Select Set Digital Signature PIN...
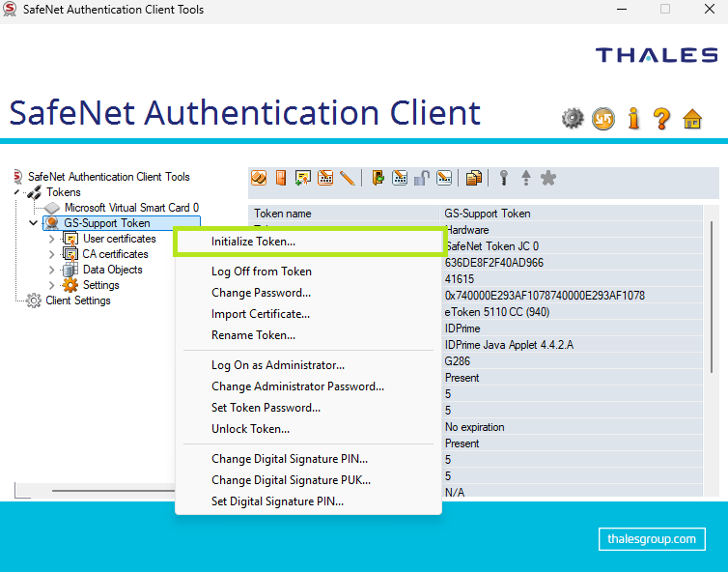 pyautogui.click(x=308, y=501)
